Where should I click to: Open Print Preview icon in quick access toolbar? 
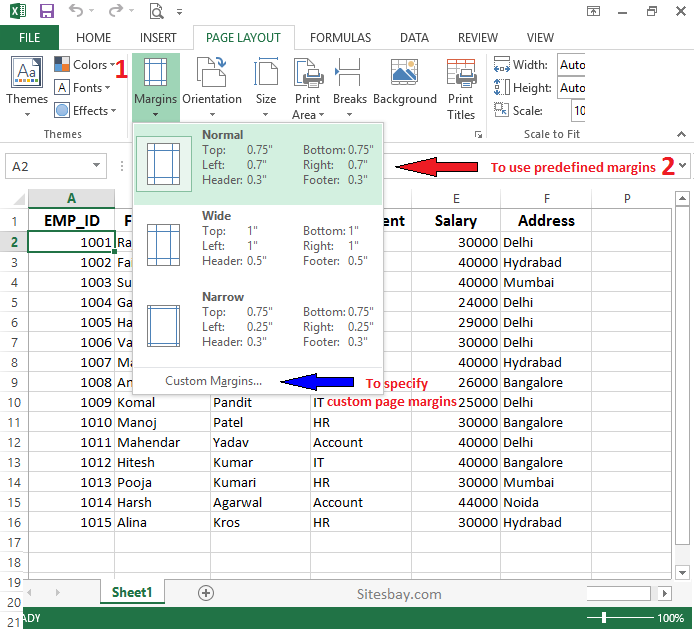click(x=156, y=11)
